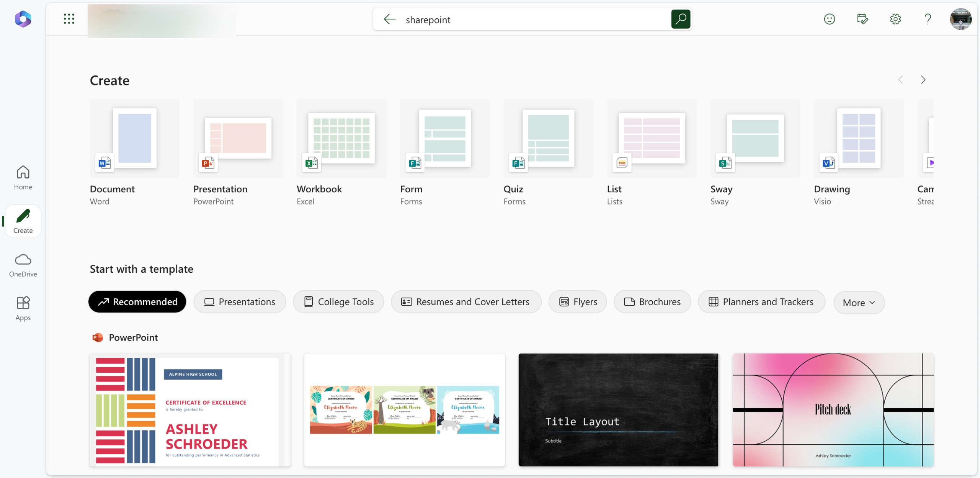This screenshot has width=980, height=478.
Task: Create a new Excel Workbook
Action: (341, 138)
